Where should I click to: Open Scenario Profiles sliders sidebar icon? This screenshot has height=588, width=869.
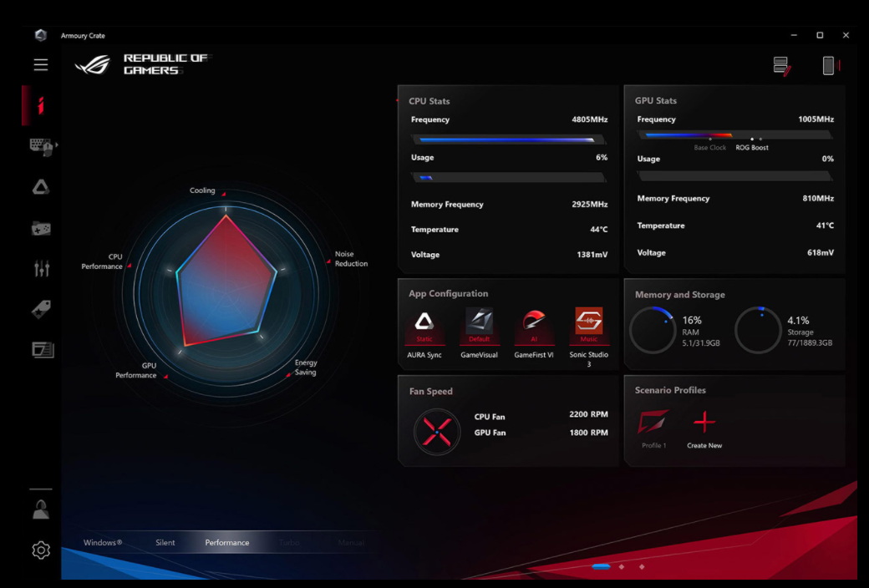(42, 268)
